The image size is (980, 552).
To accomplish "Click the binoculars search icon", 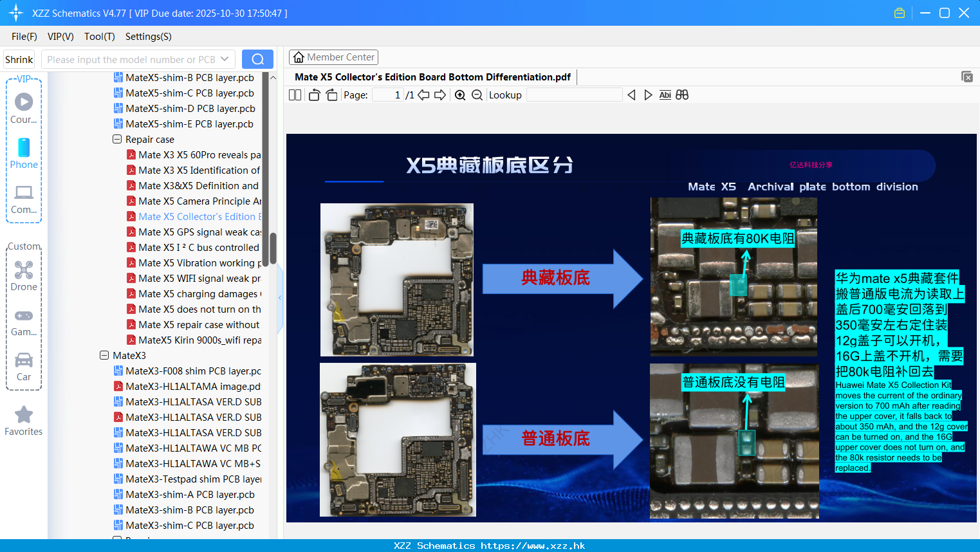I will pyautogui.click(x=682, y=95).
